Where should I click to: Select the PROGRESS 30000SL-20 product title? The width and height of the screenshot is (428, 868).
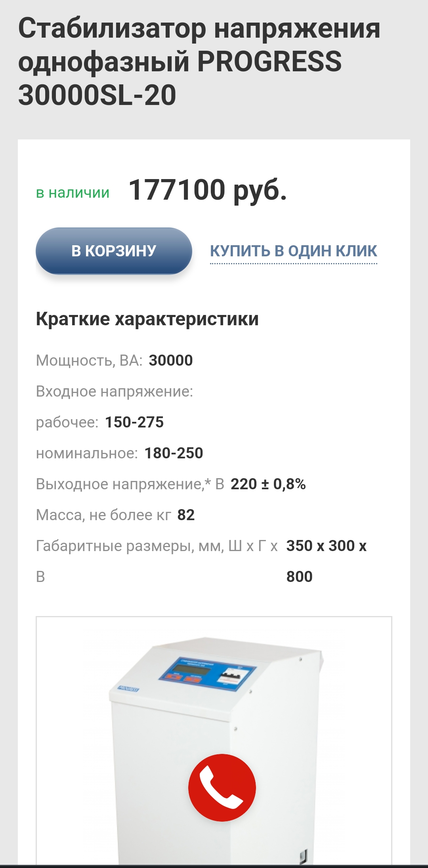199,62
